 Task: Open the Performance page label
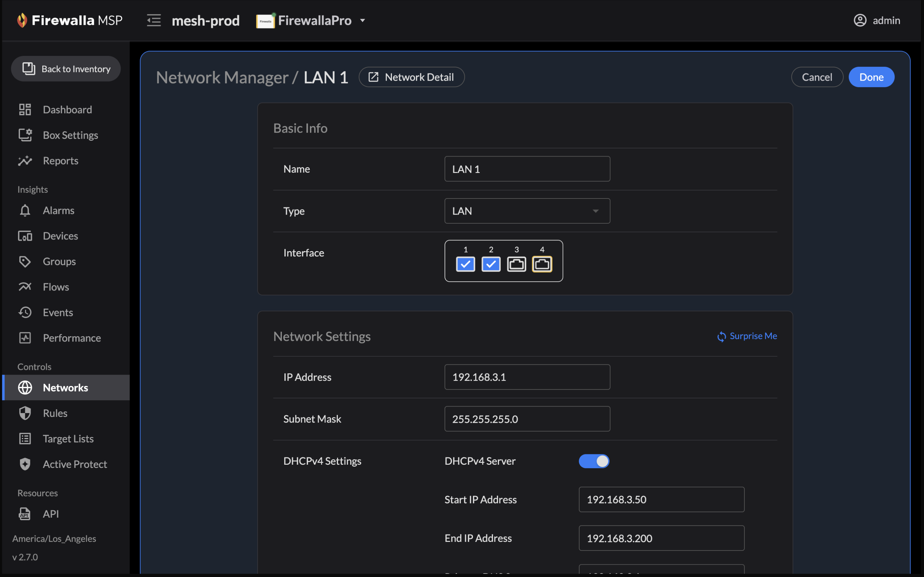pos(72,338)
